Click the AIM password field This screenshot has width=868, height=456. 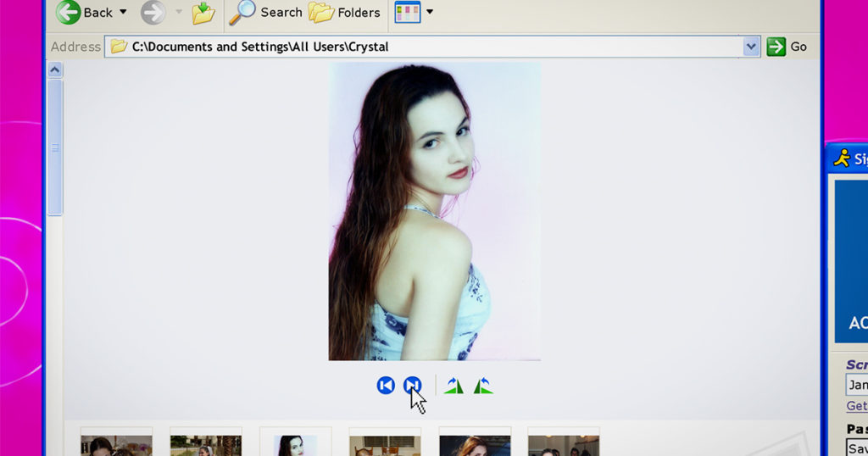(x=858, y=448)
